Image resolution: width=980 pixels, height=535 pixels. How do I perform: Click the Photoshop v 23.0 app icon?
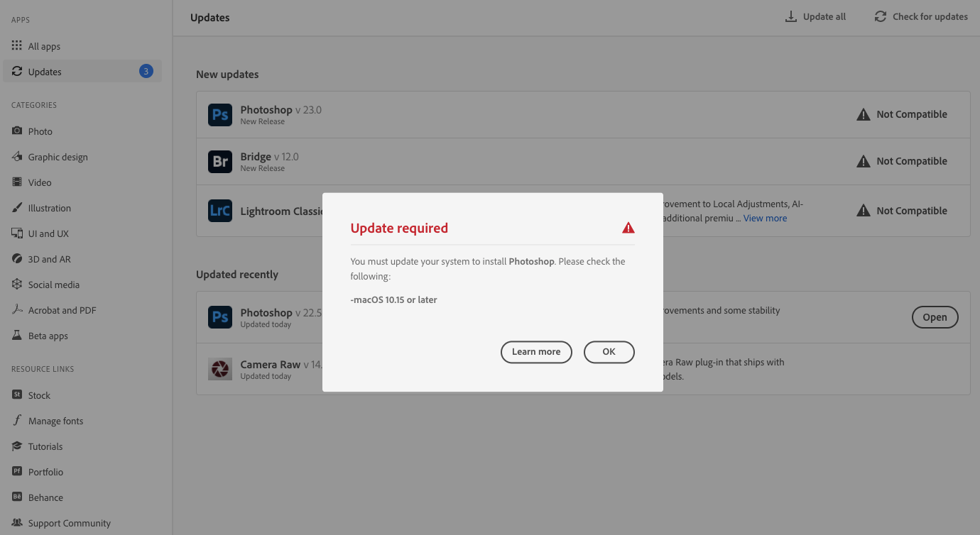click(x=220, y=114)
